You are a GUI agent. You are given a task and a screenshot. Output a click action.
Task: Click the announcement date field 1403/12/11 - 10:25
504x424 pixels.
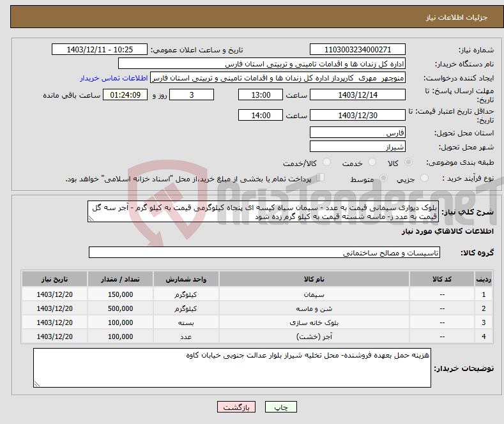[99, 49]
